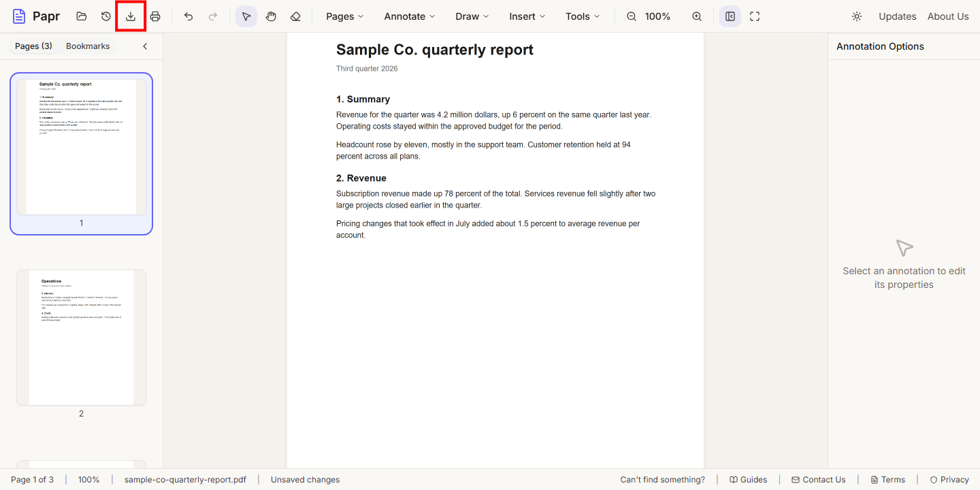The height and width of the screenshot is (490, 980).
Task: Open the Contact Us footer link
Action: tap(819, 480)
